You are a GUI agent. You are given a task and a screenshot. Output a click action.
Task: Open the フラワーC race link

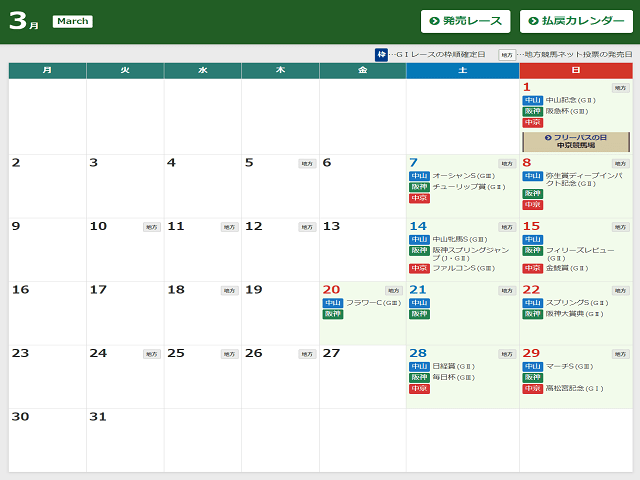click(x=373, y=303)
